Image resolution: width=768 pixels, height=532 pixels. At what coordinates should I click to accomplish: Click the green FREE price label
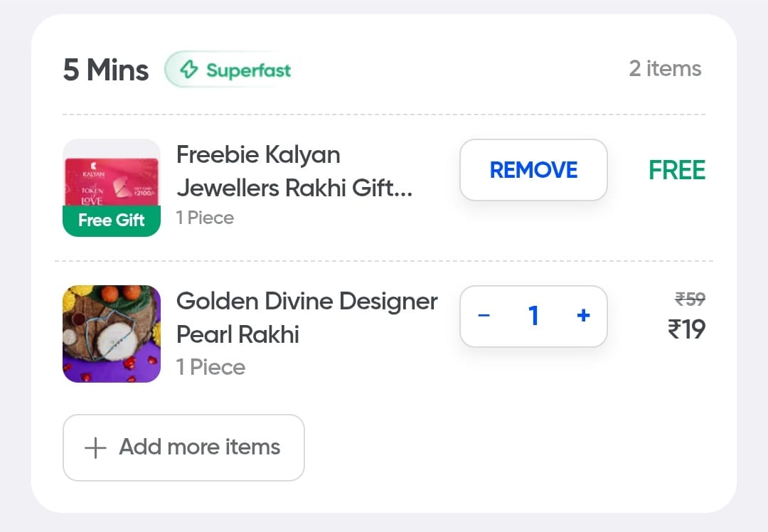coord(676,171)
